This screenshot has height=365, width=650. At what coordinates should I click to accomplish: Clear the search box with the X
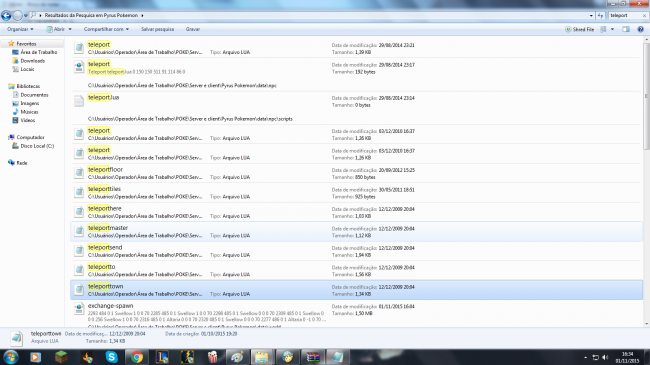tap(645, 15)
